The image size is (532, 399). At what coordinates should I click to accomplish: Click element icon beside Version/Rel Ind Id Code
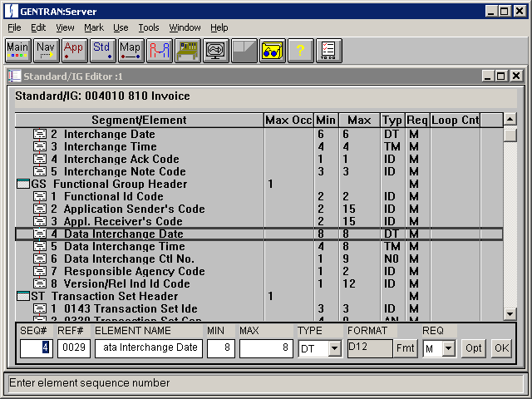click(x=40, y=283)
